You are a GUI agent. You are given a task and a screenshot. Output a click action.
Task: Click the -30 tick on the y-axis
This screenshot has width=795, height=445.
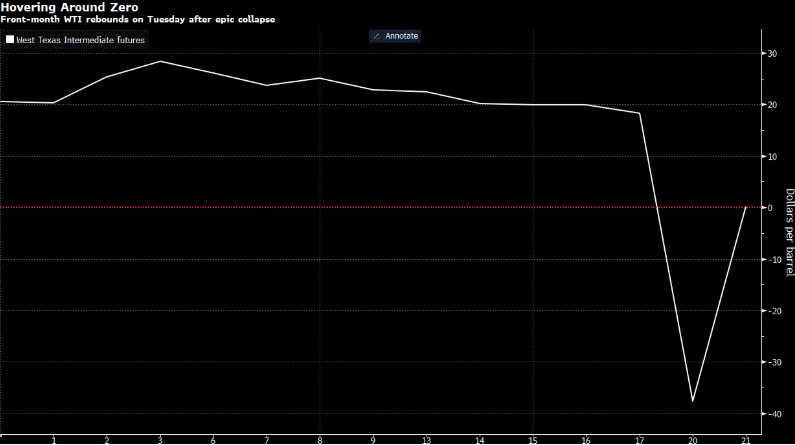point(774,362)
